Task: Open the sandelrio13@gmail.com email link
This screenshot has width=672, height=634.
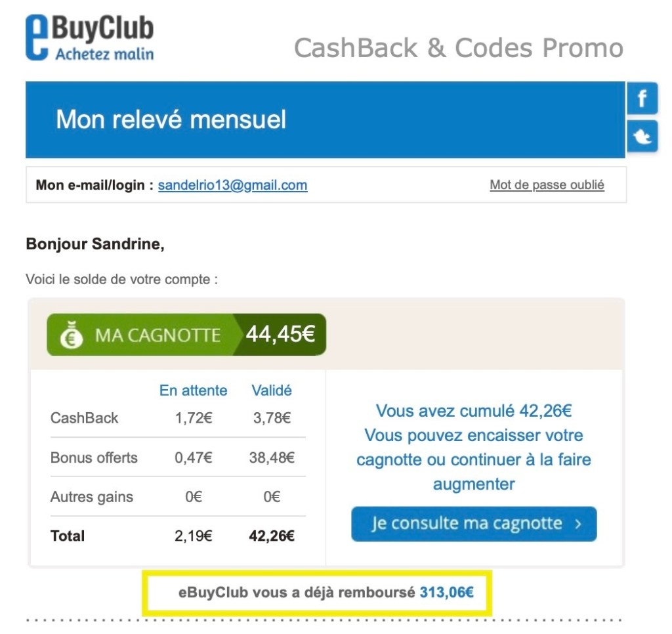Action: pos(232,185)
